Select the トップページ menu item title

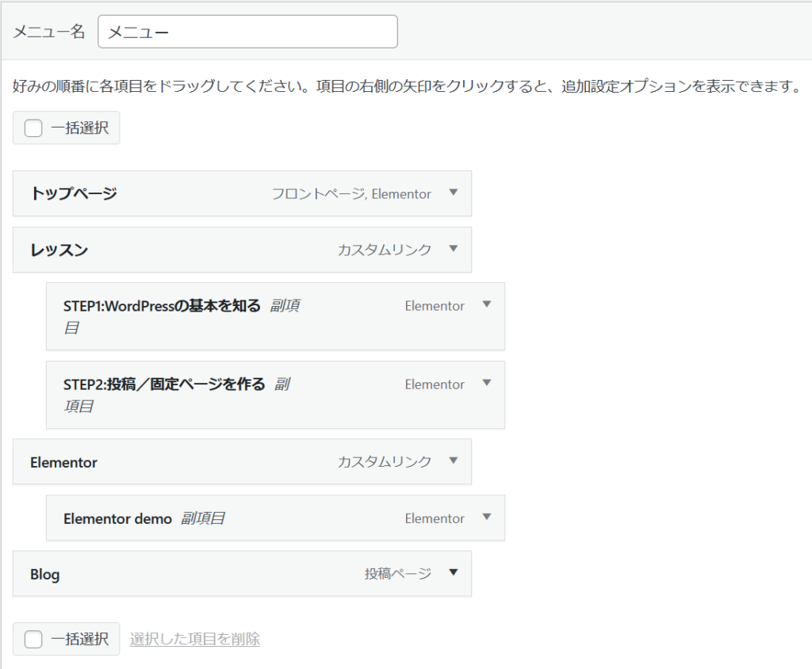coord(74,193)
